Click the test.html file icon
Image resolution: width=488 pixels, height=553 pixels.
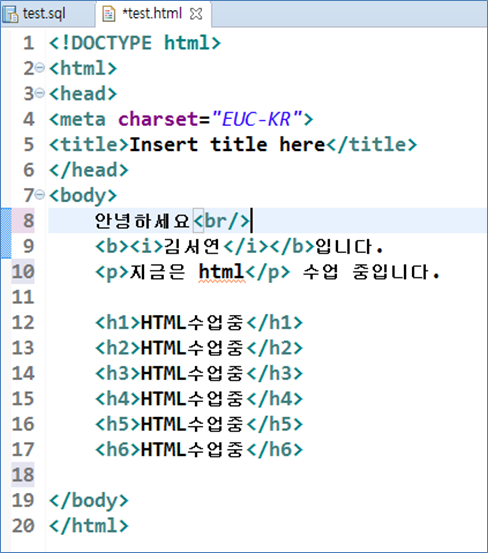(109, 14)
